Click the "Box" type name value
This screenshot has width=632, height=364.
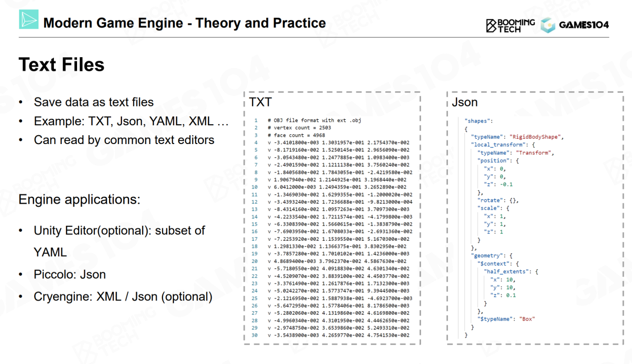point(527,319)
